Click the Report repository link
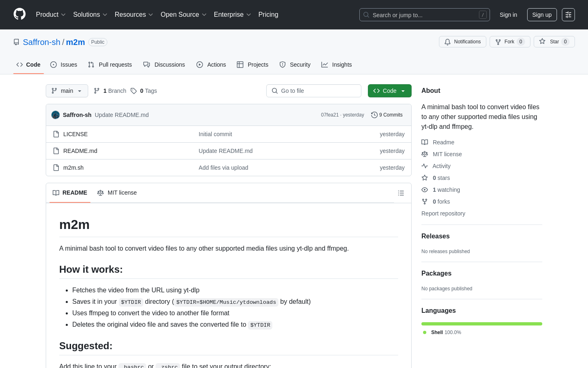588x368 pixels. (443, 213)
